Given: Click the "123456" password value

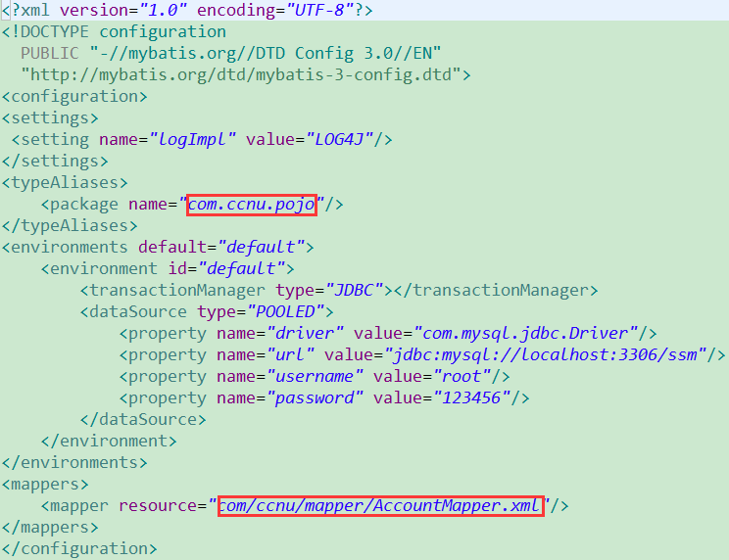Looking at the screenshot, I should (x=471, y=397).
